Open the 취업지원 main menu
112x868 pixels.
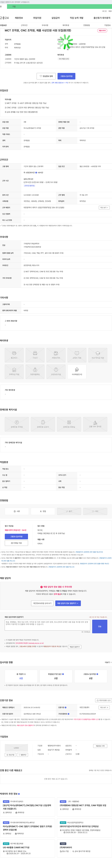point(37,18)
